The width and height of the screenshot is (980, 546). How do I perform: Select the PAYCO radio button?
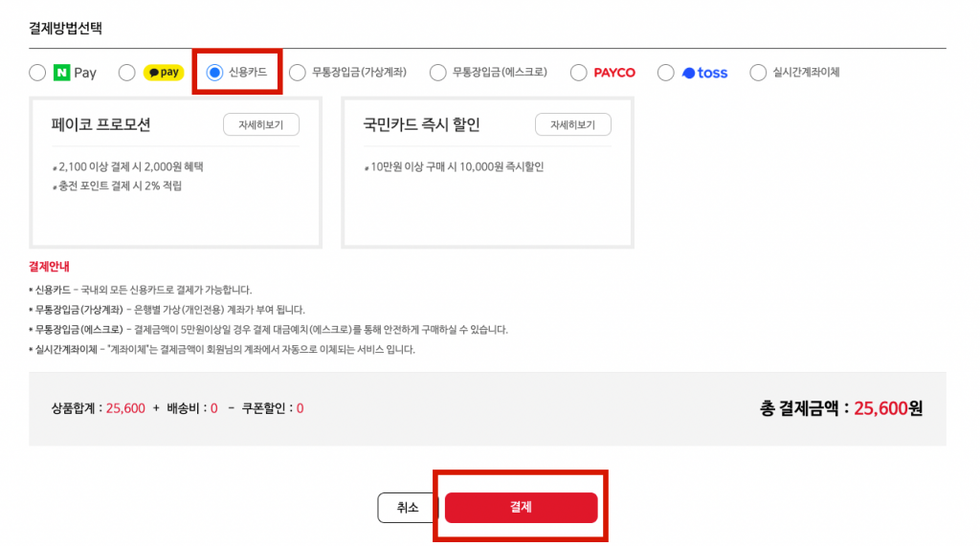click(578, 73)
